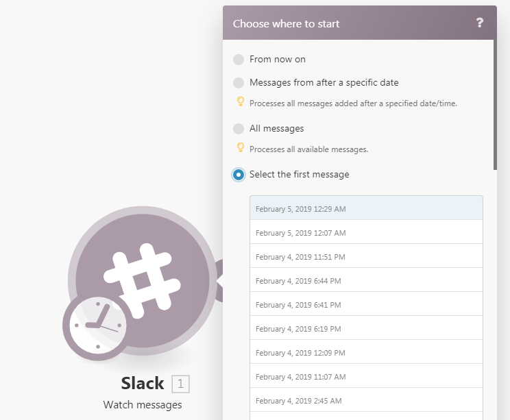Click the module number 1 badge

click(180, 384)
